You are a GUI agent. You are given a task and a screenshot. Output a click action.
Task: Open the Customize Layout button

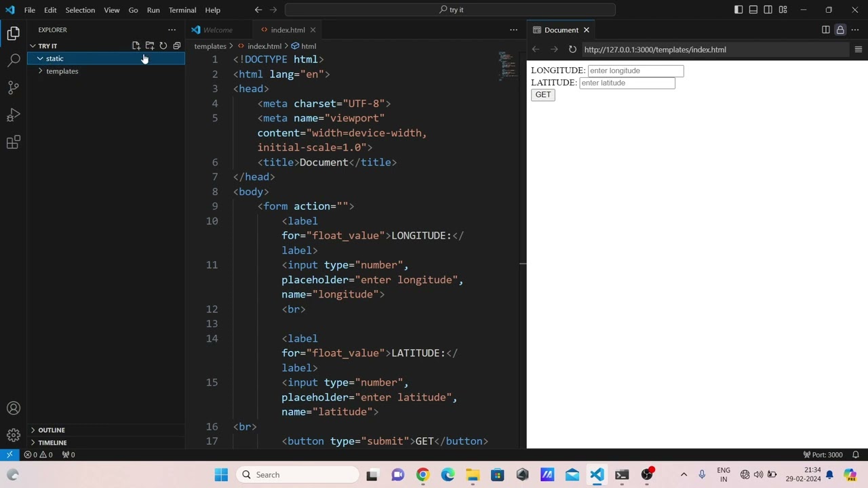tap(783, 9)
